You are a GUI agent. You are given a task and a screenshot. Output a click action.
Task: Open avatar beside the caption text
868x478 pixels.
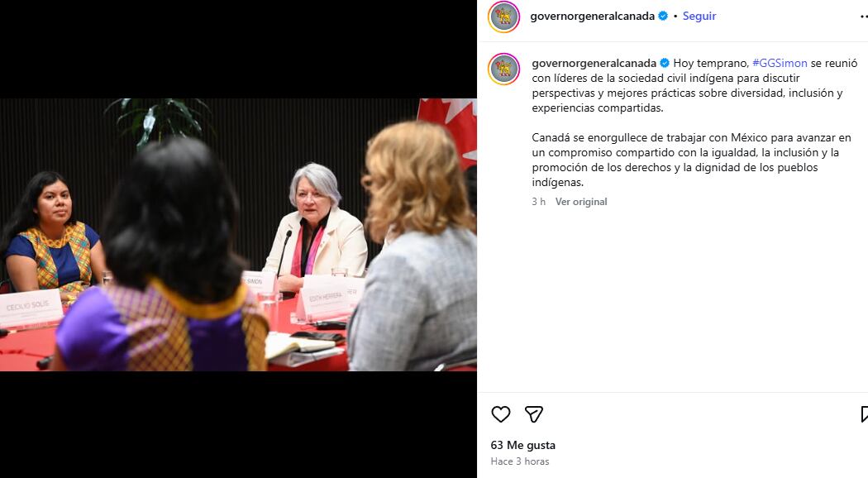point(503,69)
